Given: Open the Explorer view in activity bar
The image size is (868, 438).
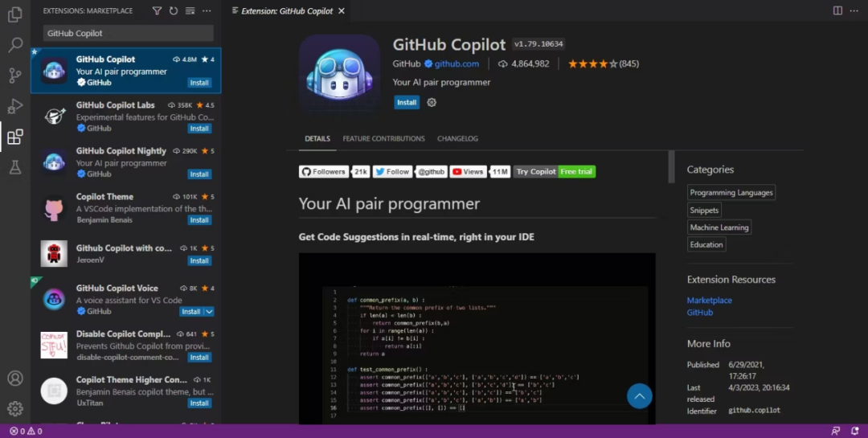Looking at the screenshot, I should click(14, 14).
